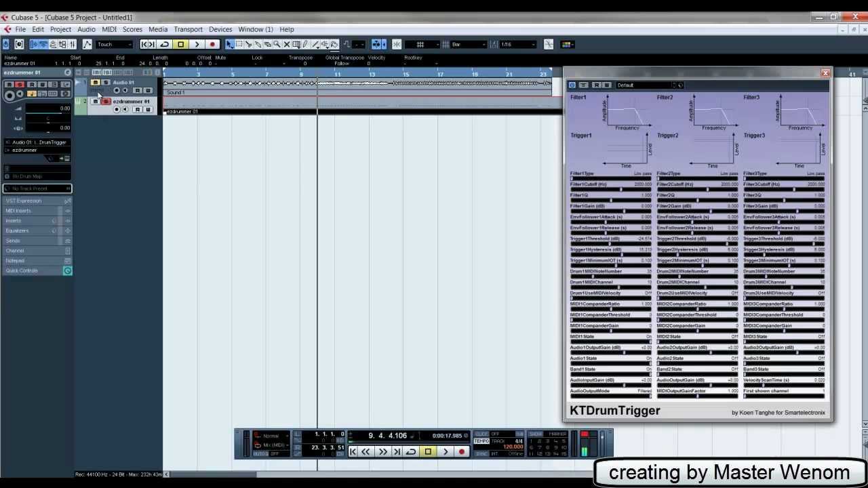This screenshot has height=488, width=868.
Task: Solo the ezdrummer 01 track
Action: coord(105,102)
